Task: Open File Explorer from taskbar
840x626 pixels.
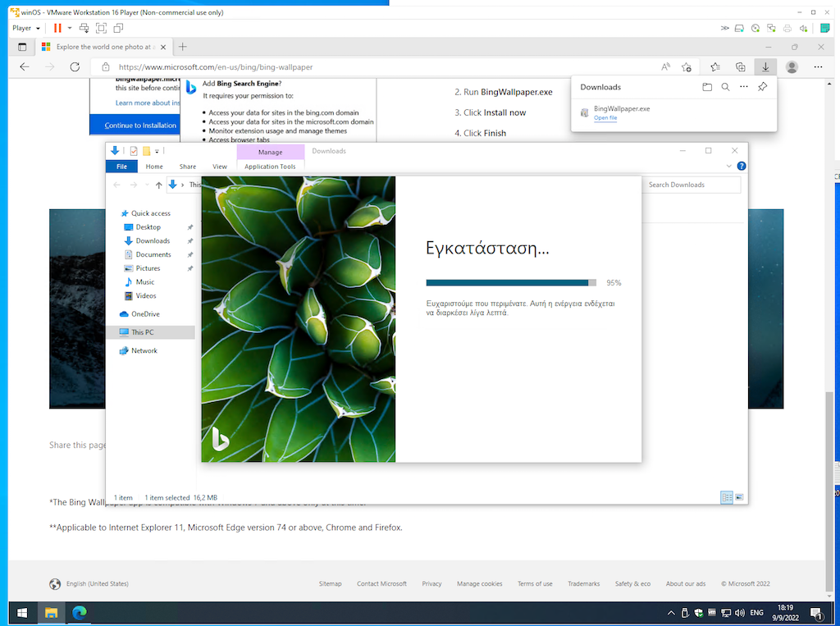Action: coord(51,613)
